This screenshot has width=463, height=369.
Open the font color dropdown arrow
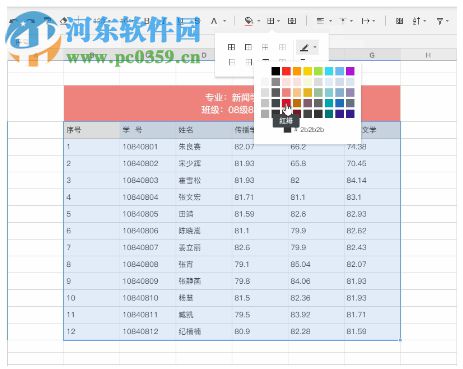[225, 21]
